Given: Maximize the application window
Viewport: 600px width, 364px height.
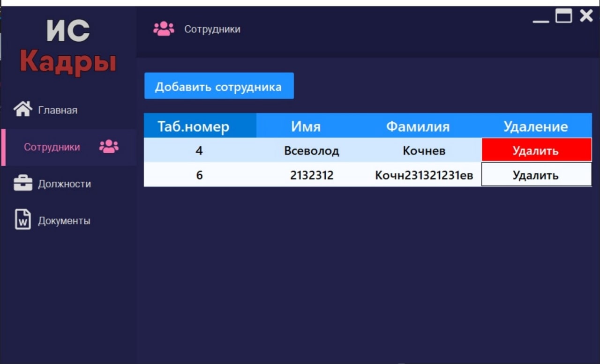Looking at the screenshot, I should point(564,16).
